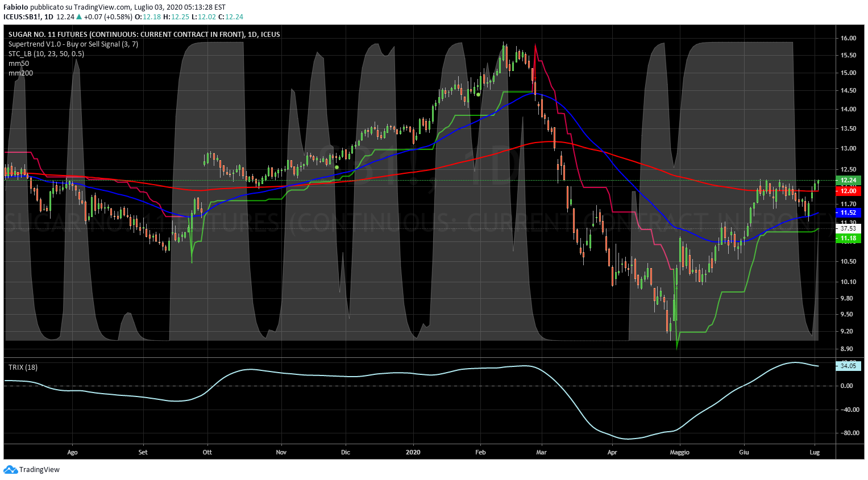The height and width of the screenshot is (480, 868).
Task: Click the Maggio month label on time axis
Action: tap(679, 453)
